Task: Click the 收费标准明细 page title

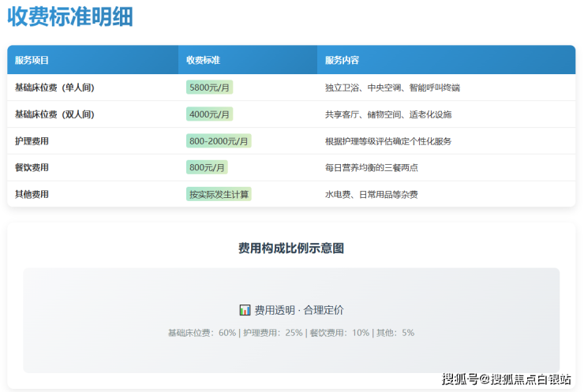Action: tap(70, 17)
